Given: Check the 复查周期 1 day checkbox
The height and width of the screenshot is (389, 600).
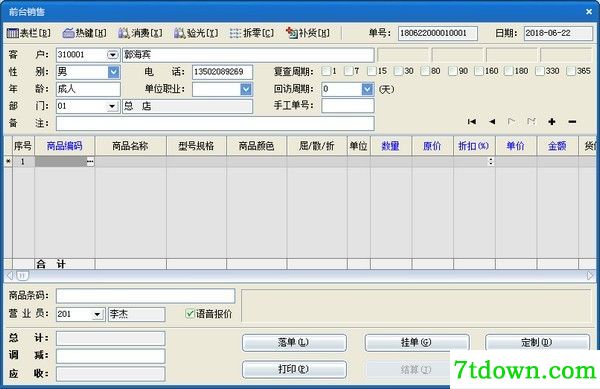Looking at the screenshot, I should pos(326,71).
